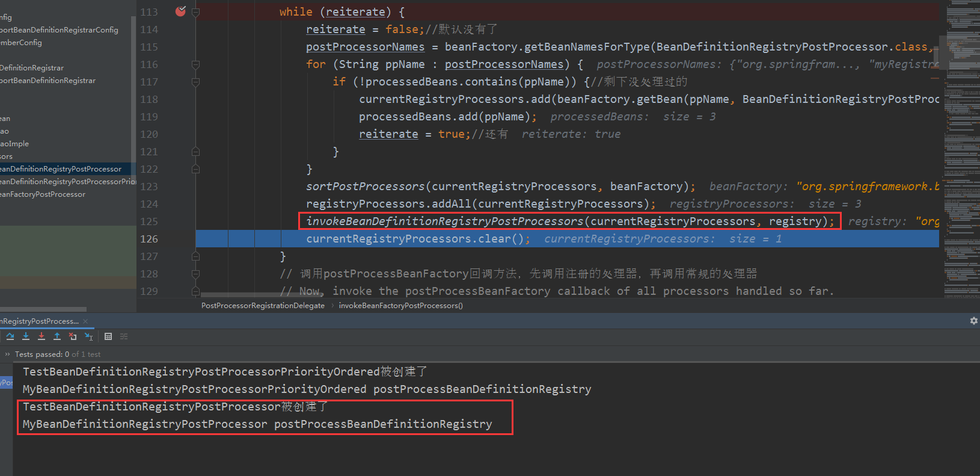The image size is (980, 476).
Task: Click the Run to Cursor icon
Action: pyautogui.click(x=88, y=336)
